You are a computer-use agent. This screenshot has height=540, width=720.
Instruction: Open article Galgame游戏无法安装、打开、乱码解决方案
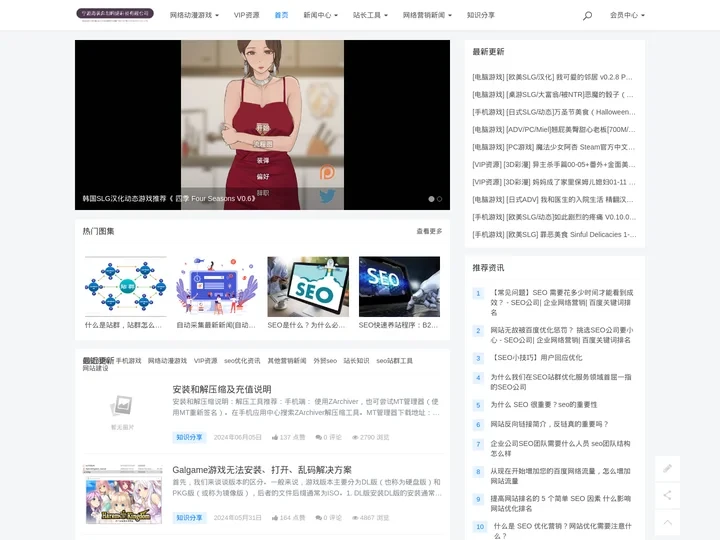[262, 470]
